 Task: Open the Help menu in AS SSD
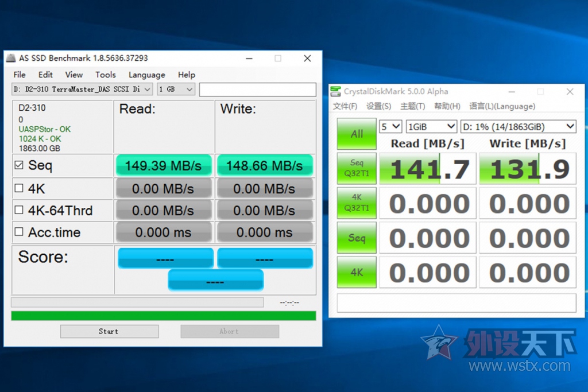click(187, 75)
